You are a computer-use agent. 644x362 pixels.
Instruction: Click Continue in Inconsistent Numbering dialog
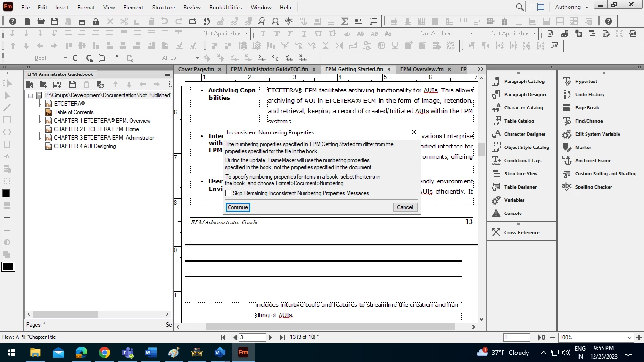(x=238, y=207)
